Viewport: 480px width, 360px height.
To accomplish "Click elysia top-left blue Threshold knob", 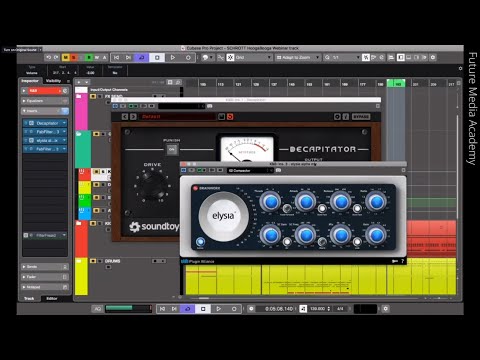I will [270, 201].
